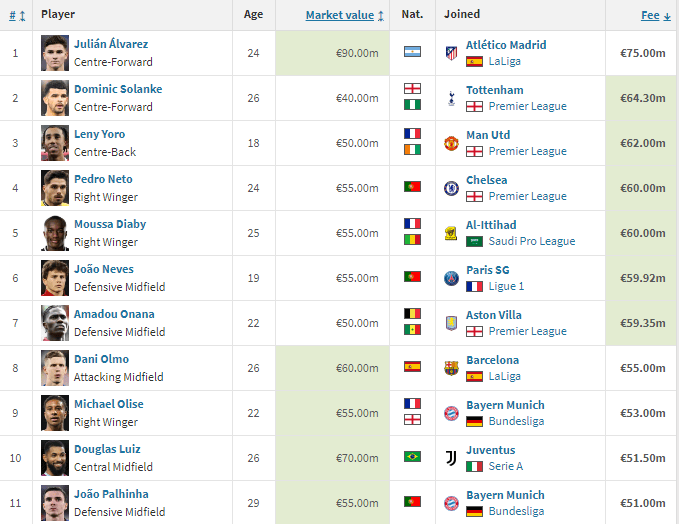Open Dominic Solanke player profile link
Viewport: 679px width, 524px height.
118,89
